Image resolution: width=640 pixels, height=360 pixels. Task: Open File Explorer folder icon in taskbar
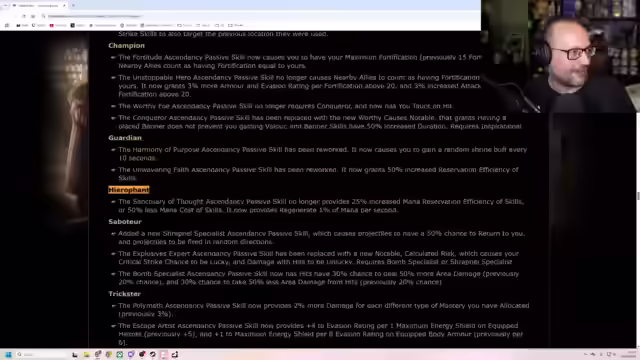click(87, 355)
